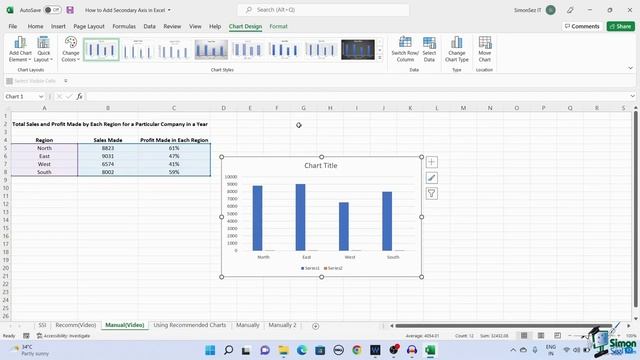The image size is (640, 360).
Task: Switch to Manually 2 sheet tab
Action: 282,325
